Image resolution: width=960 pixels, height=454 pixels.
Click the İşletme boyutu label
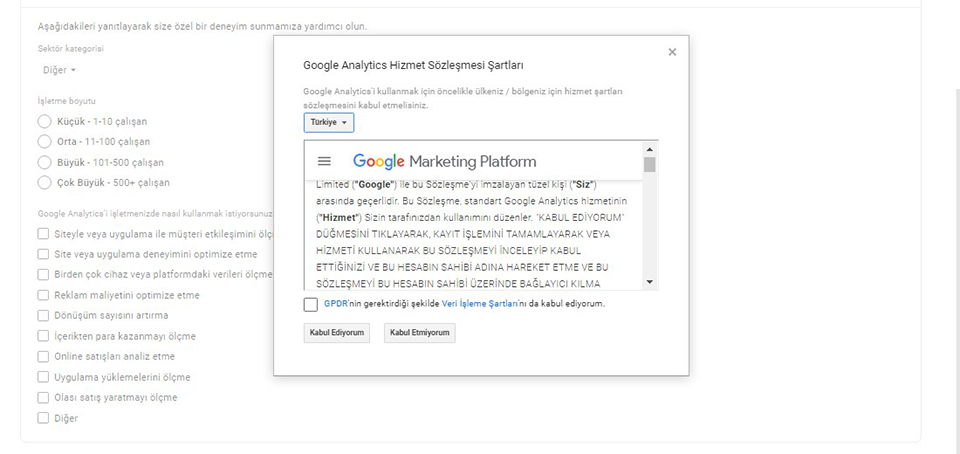tap(67, 101)
